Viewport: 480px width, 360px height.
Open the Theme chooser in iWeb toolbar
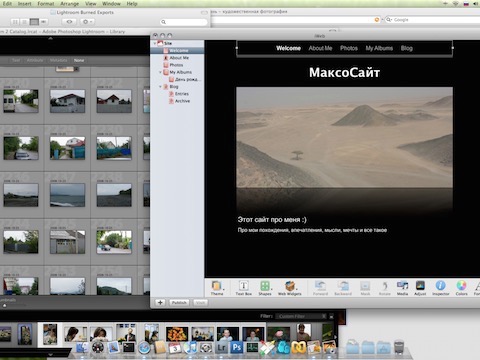[217, 288]
